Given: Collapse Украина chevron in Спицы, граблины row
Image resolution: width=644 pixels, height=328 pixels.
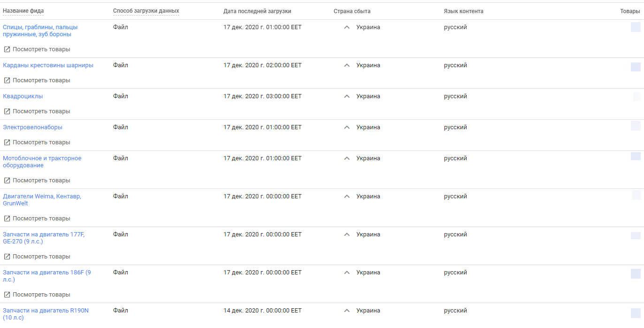Looking at the screenshot, I should tap(347, 27).
